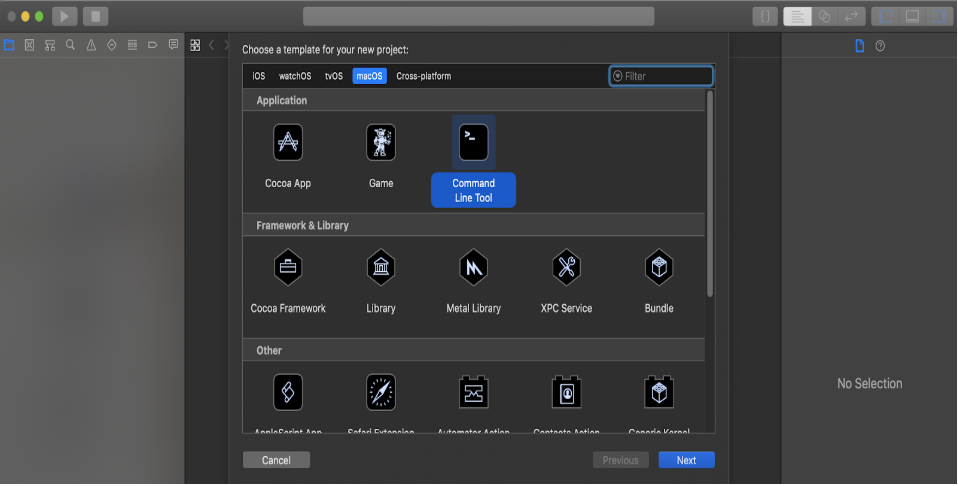Click the Previous button
Image resolution: width=958 pixels, height=486 pixels.
click(620, 460)
